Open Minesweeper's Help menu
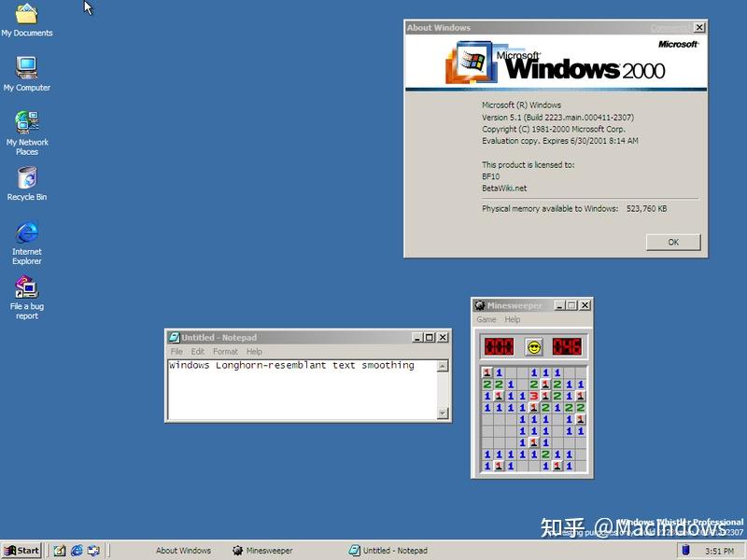The image size is (747, 560). [512, 319]
